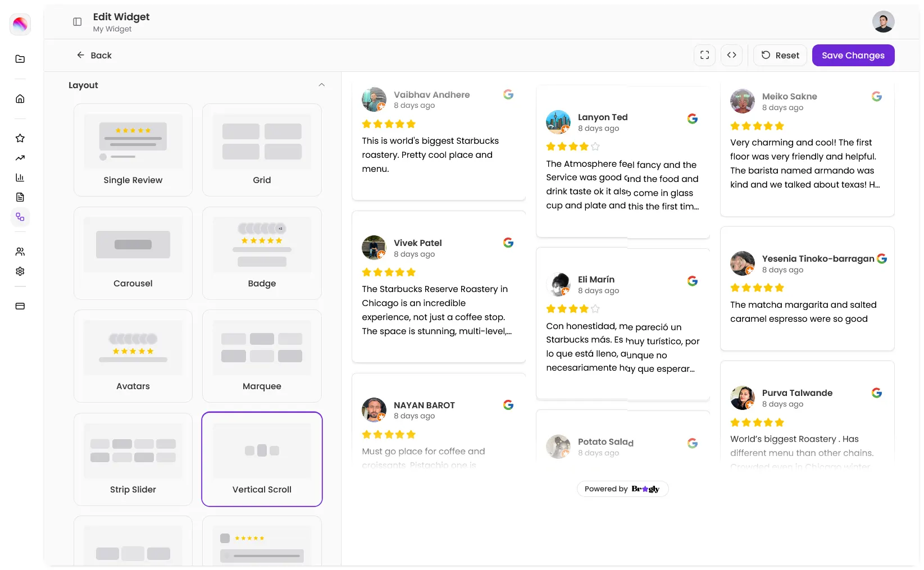Click Lanyon Ted's reviewer avatar
This screenshot has width=924, height=570.
558,122
